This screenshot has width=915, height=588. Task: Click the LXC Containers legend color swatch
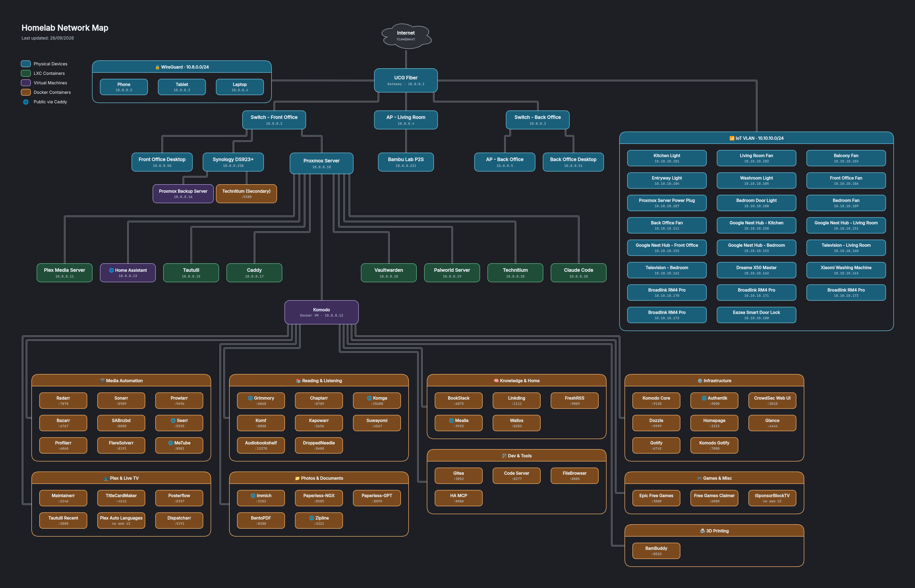pyautogui.click(x=26, y=73)
